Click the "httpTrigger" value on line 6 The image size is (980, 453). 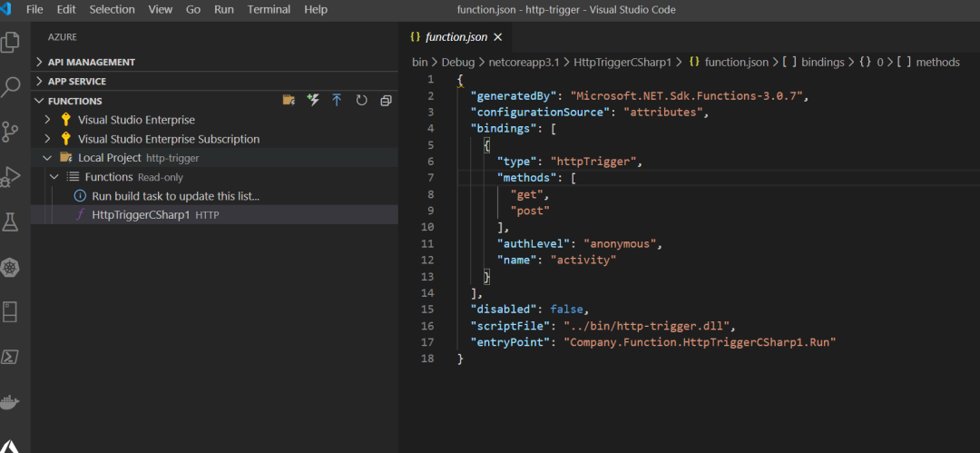[595, 162]
